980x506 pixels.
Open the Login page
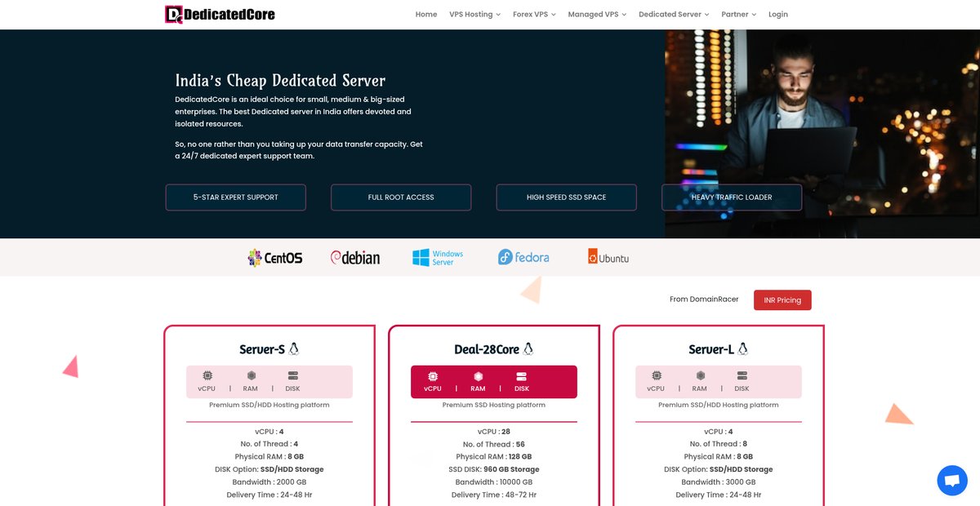[778, 14]
